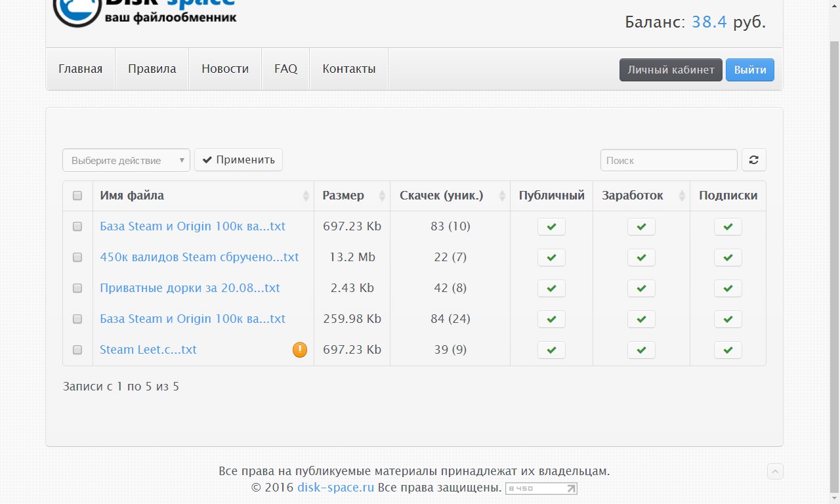Image resolution: width=840 pixels, height=504 pixels.
Task: Toggle Публичный for 259.98 Kb file row
Action: [551, 320]
